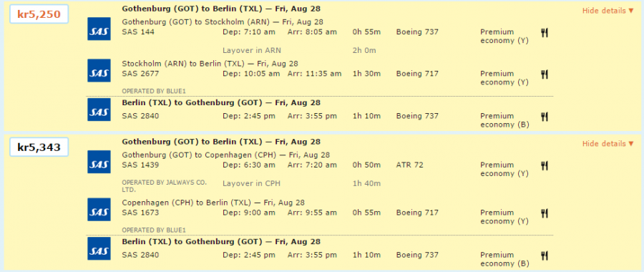
Task: Click the Copenhagen (CPH) to Berlin segment heading
Action: pyautogui.click(x=213, y=203)
